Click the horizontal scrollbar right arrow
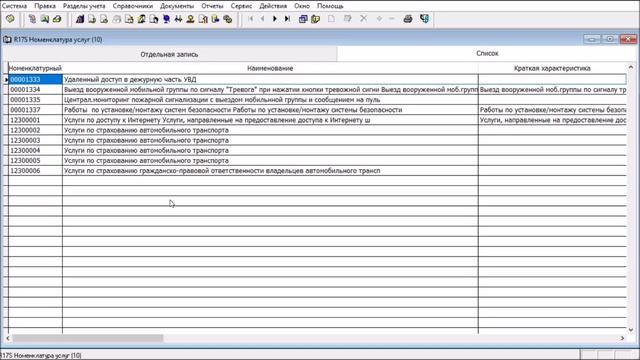This screenshot has height=360, width=640. coord(622,338)
